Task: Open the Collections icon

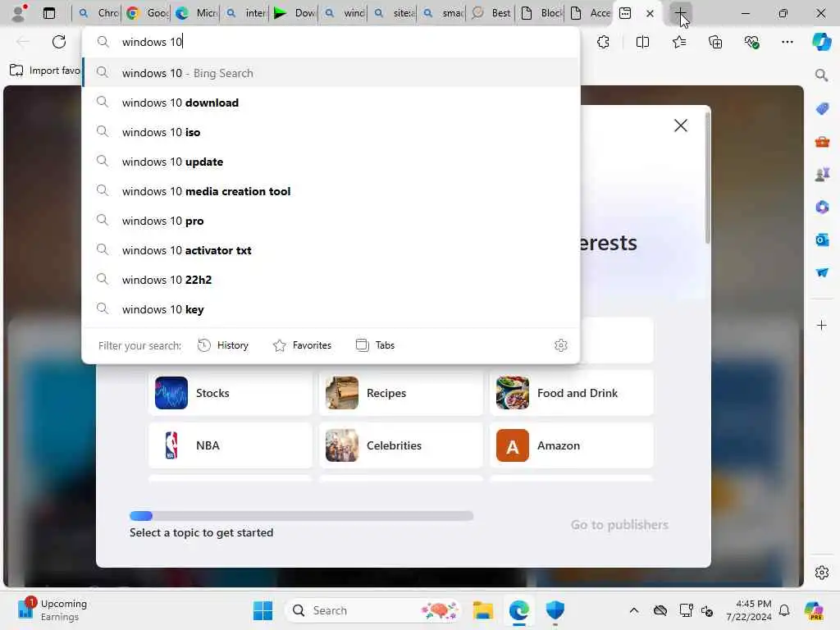Action: coord(715,42)
